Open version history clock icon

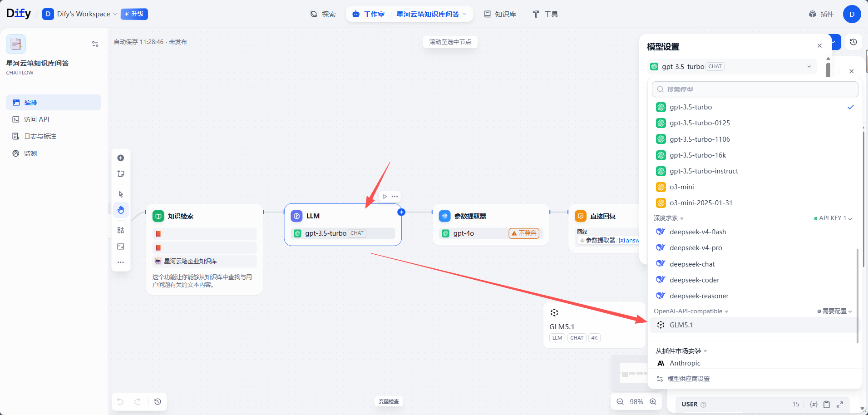pyautogui.click(x=853, y=42)
